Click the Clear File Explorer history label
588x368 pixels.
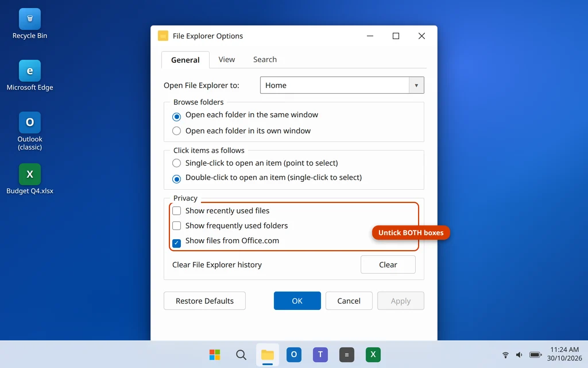coord(216,264)
